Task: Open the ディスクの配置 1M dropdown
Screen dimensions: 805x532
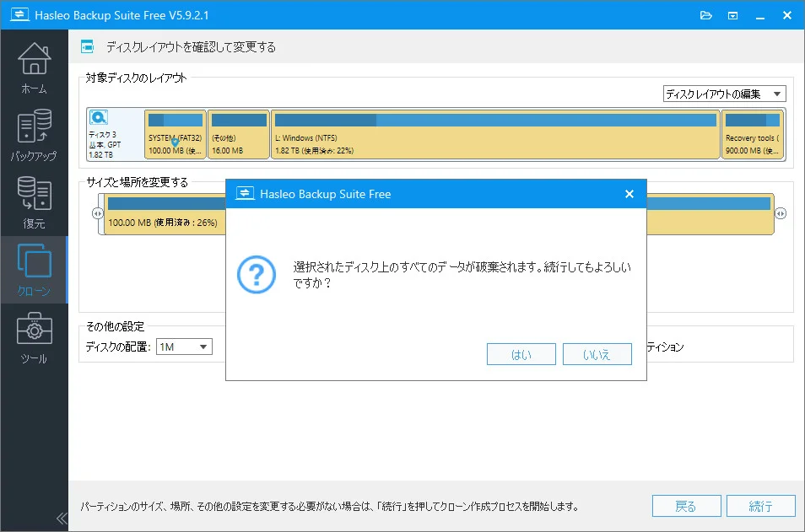Action: 184,347
